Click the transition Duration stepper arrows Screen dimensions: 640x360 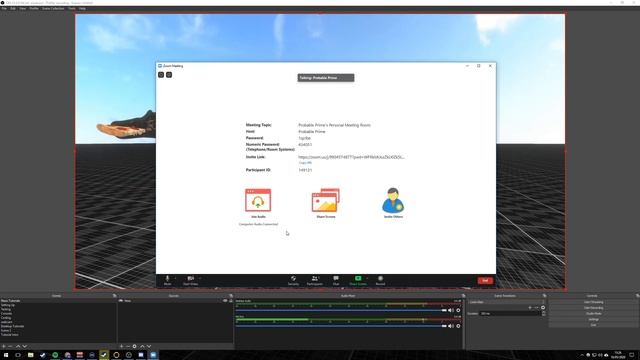pos(543,313)
